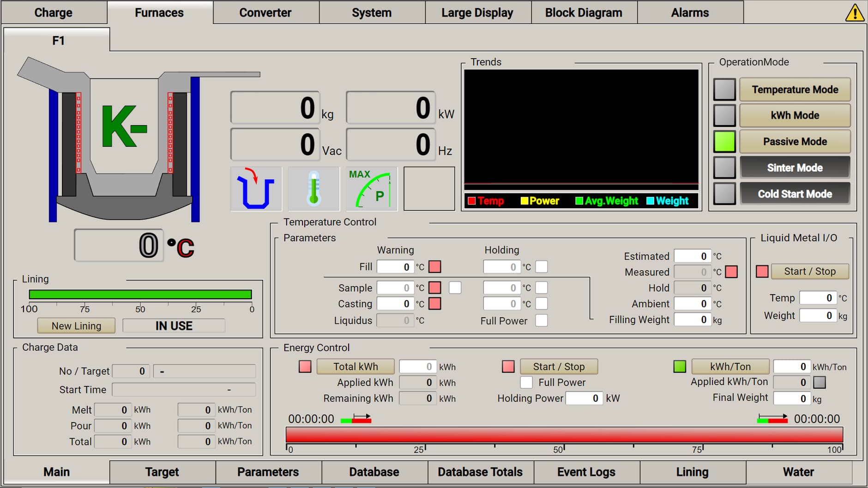Viewport: 868px width, 488px height.
Task: Click the Total kWh button
Action: 356,367
